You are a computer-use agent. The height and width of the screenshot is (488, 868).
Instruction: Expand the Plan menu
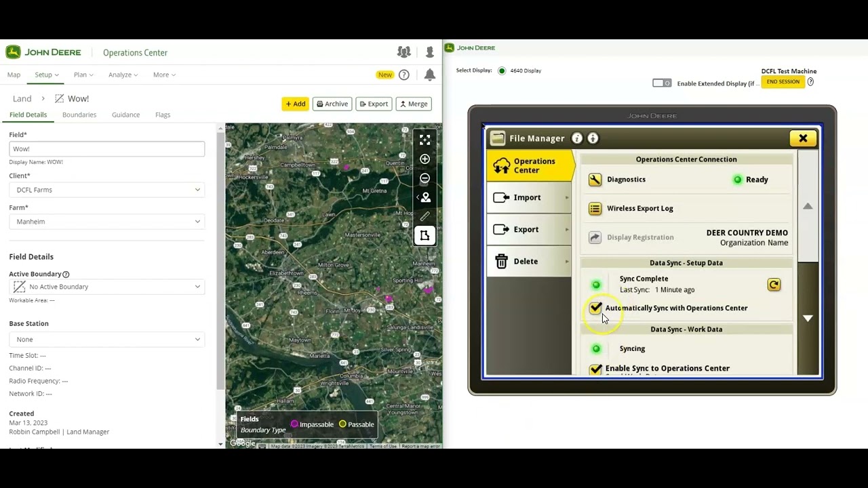pyautogui.click(x=83, y=75)
